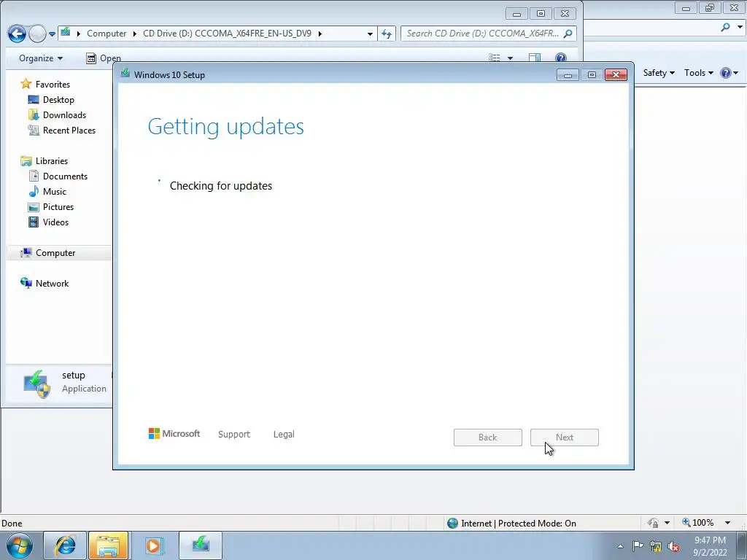Open the Windows Start menu
Image resolution: width=747 pixels, height=560 pixels.
click(20, 545)
